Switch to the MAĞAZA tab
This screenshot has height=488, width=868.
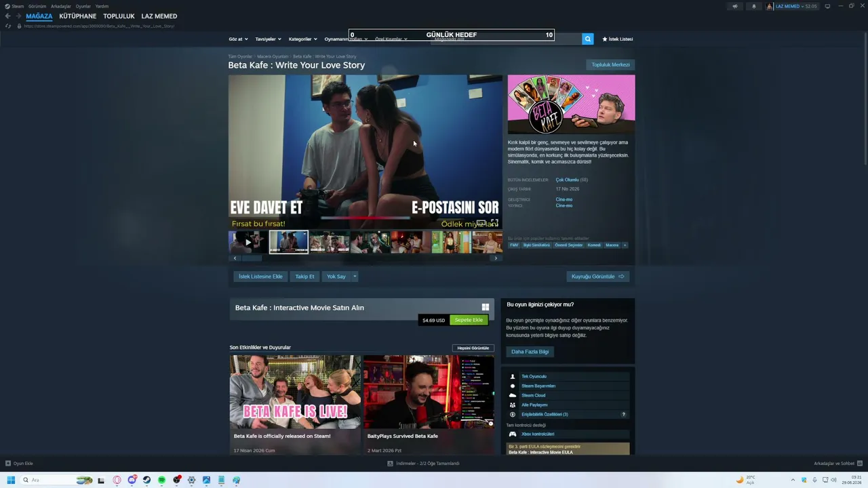point(39,16)
